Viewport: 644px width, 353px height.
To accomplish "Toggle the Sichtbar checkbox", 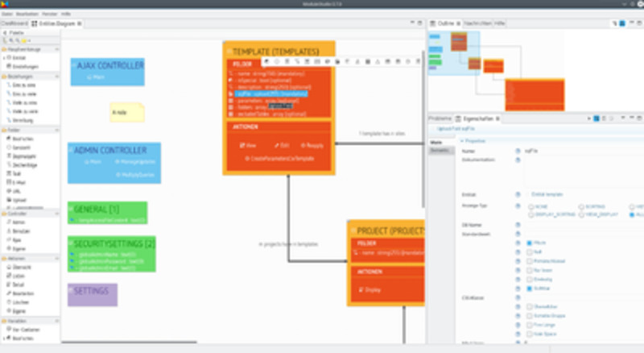I will click(530, 289).
